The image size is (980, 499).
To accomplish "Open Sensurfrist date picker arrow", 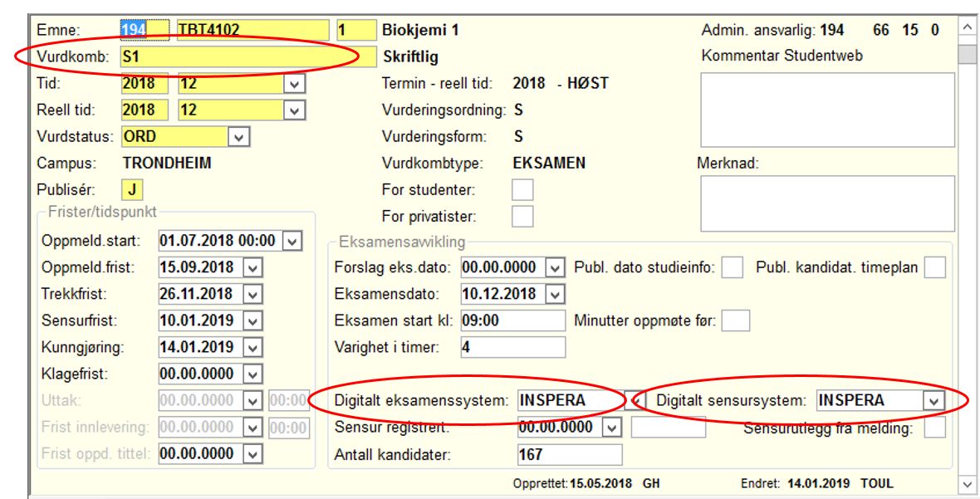I will pos(252,321).
